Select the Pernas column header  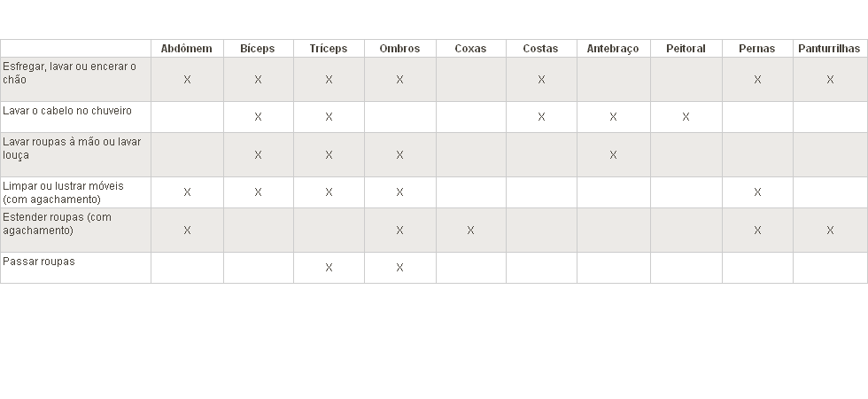756,49
